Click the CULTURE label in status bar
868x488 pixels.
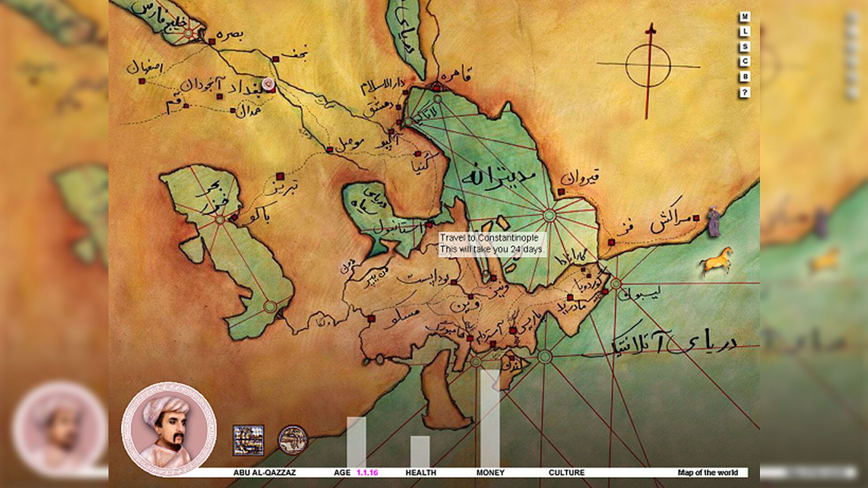coord(566,472)
